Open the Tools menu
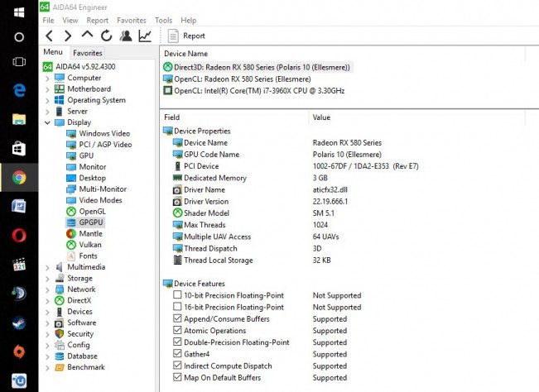The image size is (539, 392). click(163, 20)
